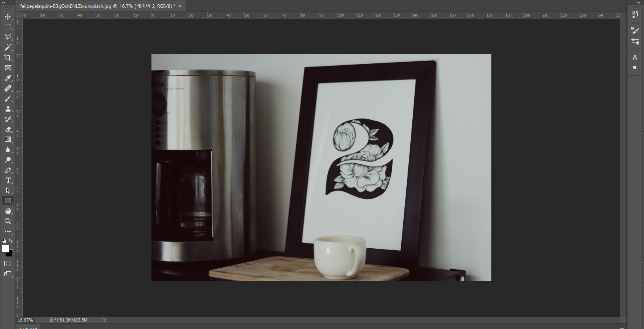Select the Pen tool

click(x=8, y=170)
